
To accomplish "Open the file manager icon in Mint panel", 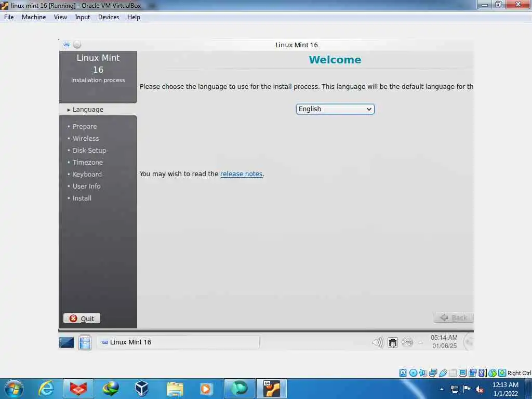I will click(85, 342).
